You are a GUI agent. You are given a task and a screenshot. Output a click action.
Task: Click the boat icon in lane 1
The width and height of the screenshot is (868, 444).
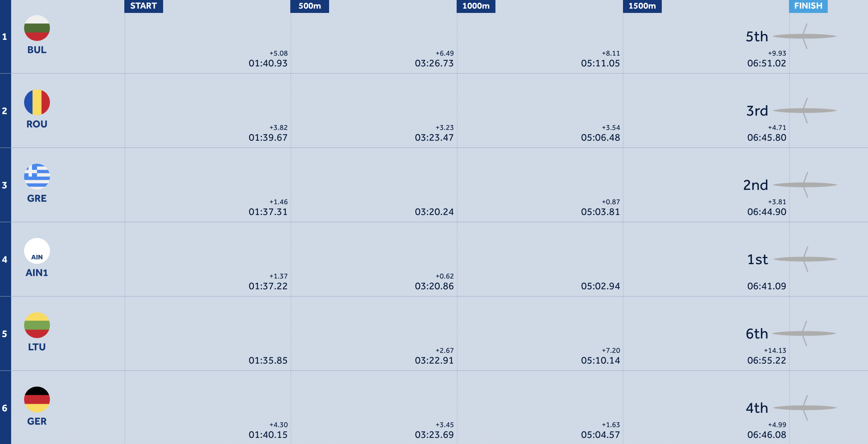point(804,36)
